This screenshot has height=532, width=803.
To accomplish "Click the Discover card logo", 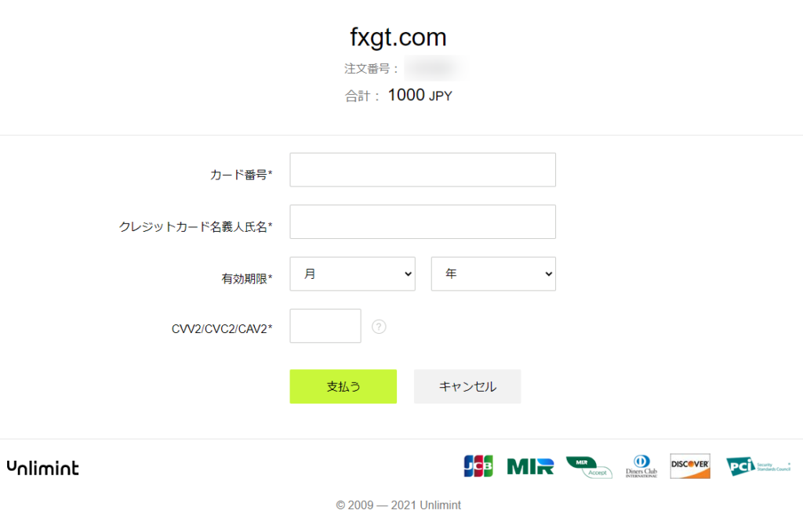I will [x=690, y=466].
